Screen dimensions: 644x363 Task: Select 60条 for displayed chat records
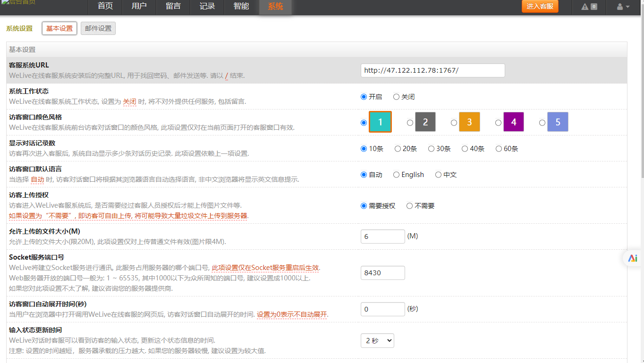(499, 148)
